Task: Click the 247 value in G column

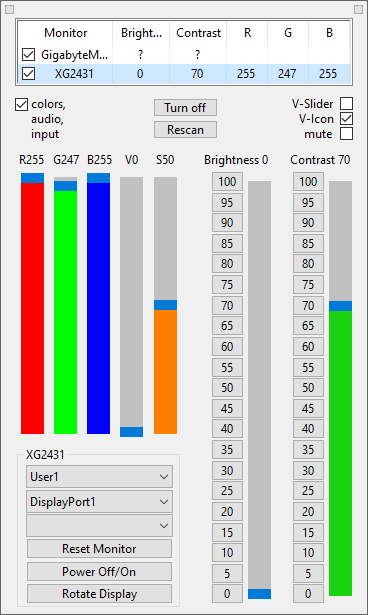Action: pos(287,74)
